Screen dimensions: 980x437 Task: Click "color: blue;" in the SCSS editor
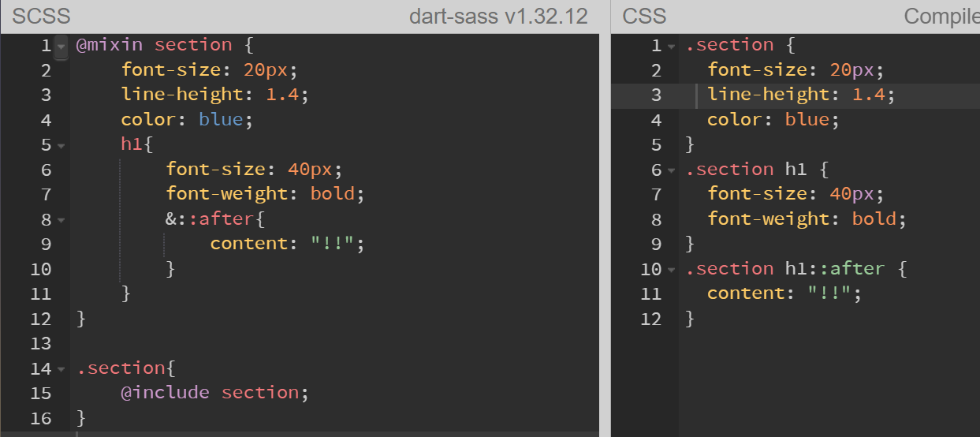pos(187,120)
